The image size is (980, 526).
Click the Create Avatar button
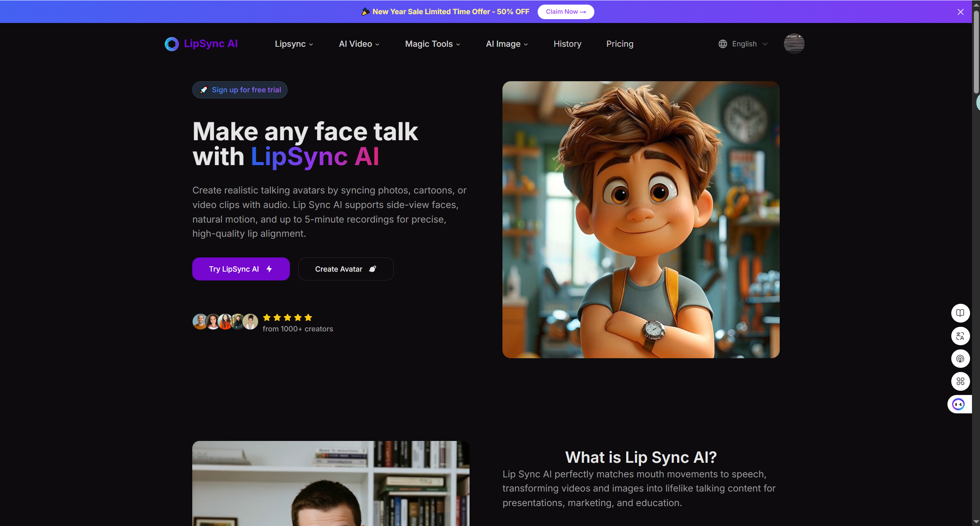pyautogui.click(x=345, y=269)
